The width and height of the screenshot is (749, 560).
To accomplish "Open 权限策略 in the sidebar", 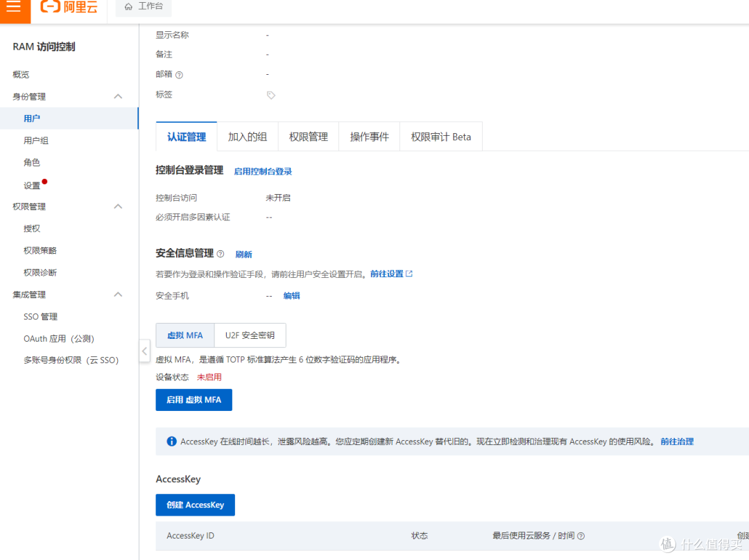I will click(40, 251).
